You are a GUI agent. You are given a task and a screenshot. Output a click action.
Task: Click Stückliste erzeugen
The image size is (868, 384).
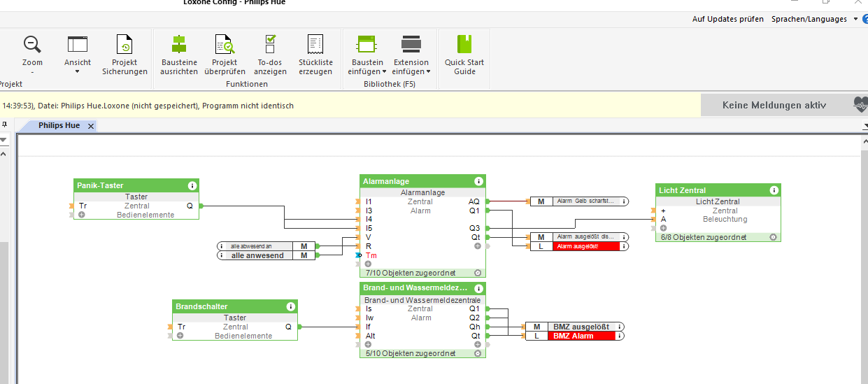click(315, 55)
